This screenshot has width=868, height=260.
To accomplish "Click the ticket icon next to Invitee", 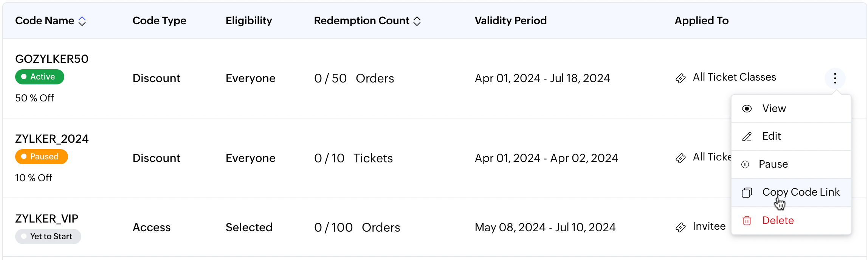I will click(x=680, y=227).
